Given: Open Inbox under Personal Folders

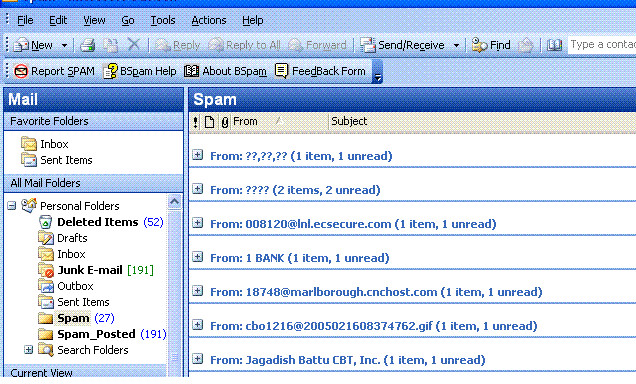Looking at the screenshot, I should 62,254.
